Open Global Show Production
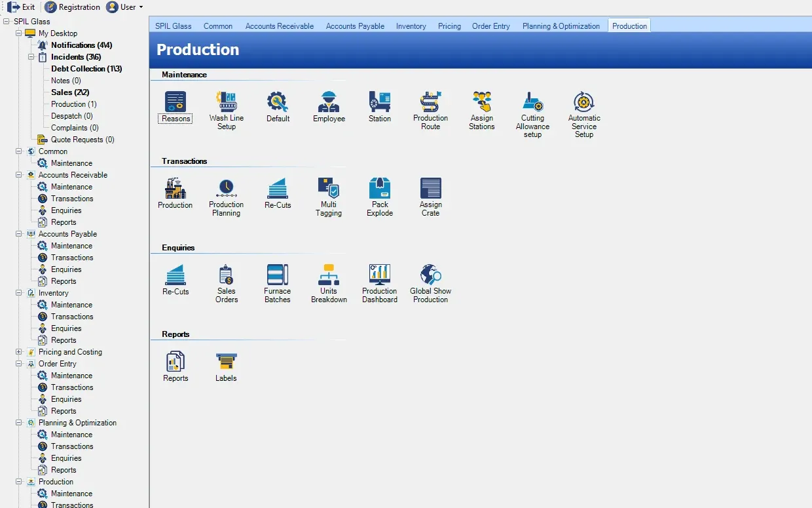812x508 pixels. click(431, 284)
